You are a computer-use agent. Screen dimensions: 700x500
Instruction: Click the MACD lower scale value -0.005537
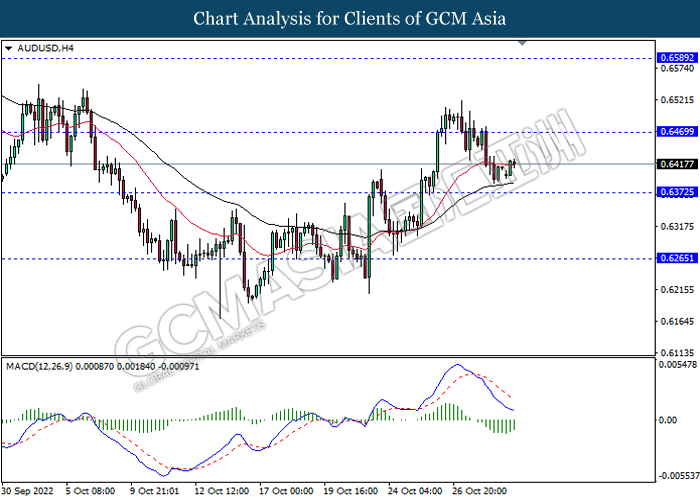point(679,475)
